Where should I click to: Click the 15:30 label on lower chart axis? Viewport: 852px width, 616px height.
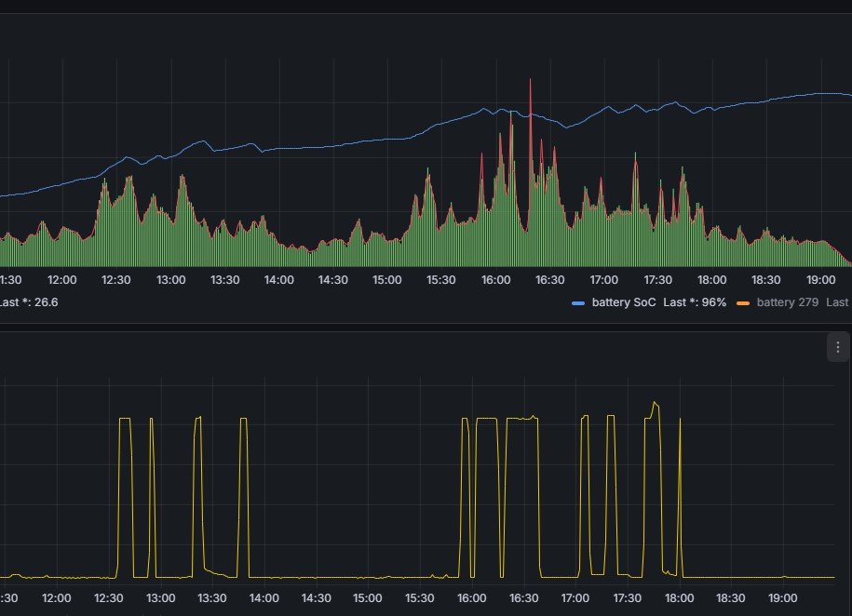(419, 598)
